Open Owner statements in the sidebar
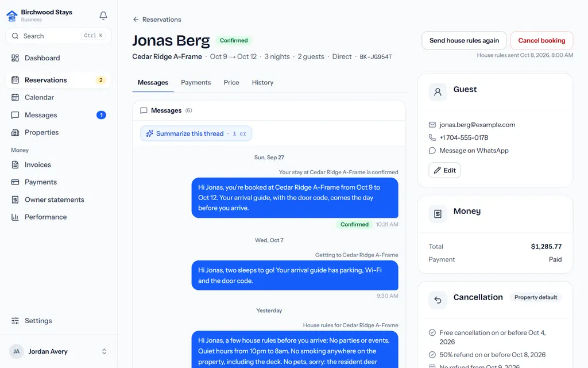Image resolution: width=588 pixels, height=368 pixels. pos(59,200)
